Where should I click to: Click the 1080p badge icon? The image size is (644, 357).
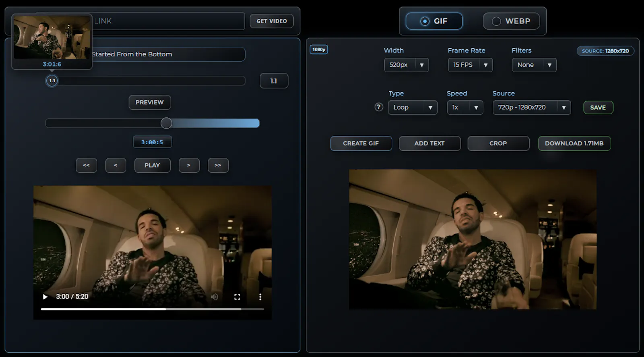tap(319, 50)
